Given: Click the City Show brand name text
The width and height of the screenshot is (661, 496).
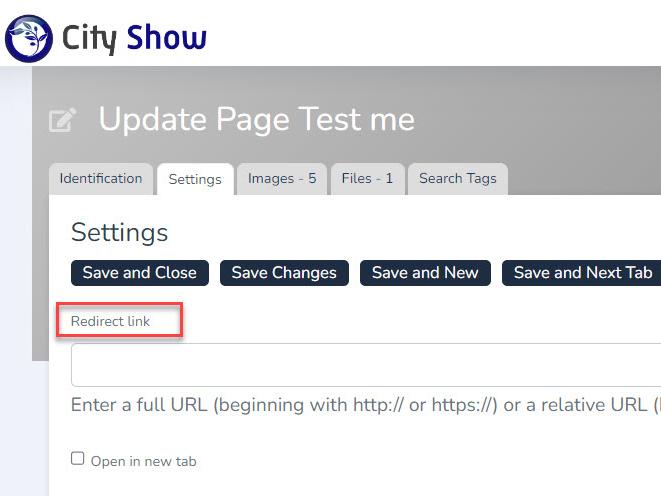Looking at the screenshot, I should point(134,38).
